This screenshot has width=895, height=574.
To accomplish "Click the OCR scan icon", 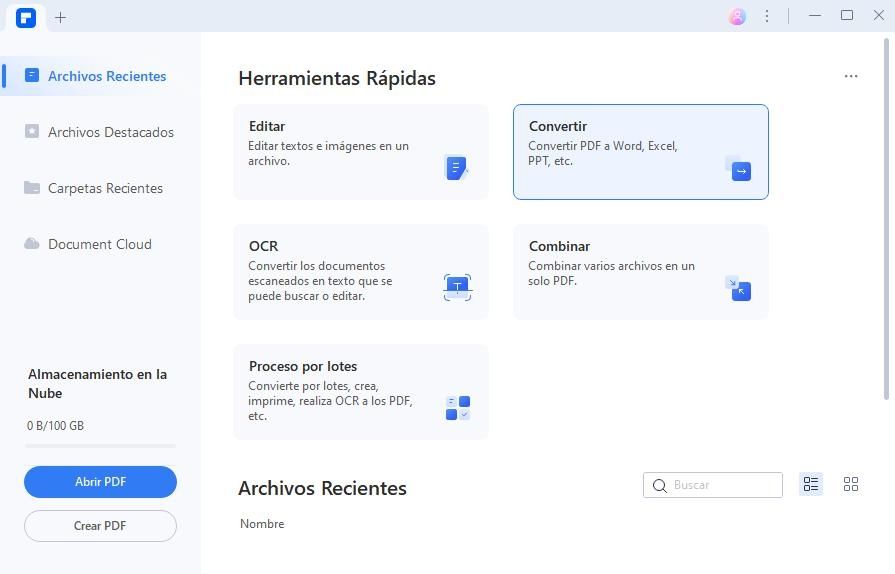I will click(x=457, y=287).
